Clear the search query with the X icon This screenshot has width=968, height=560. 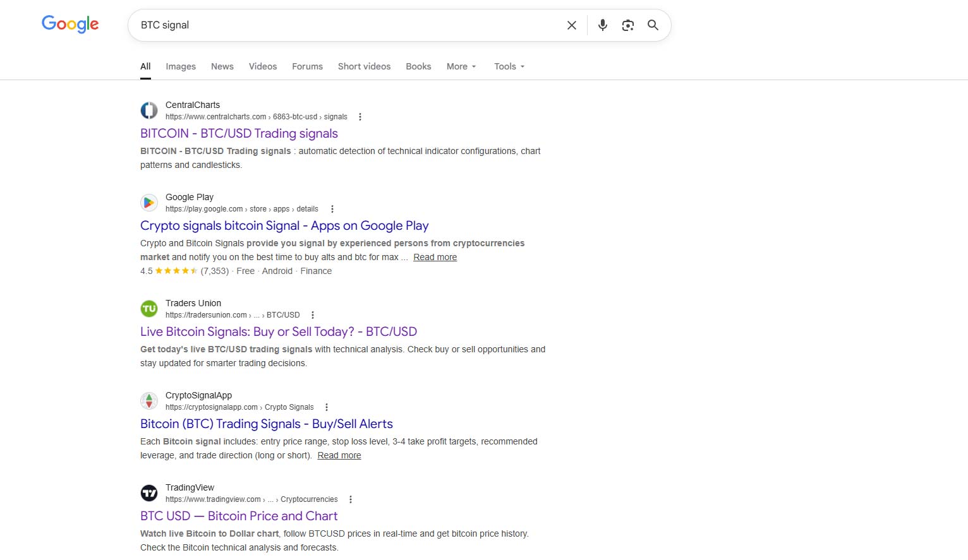coord(572,25)
